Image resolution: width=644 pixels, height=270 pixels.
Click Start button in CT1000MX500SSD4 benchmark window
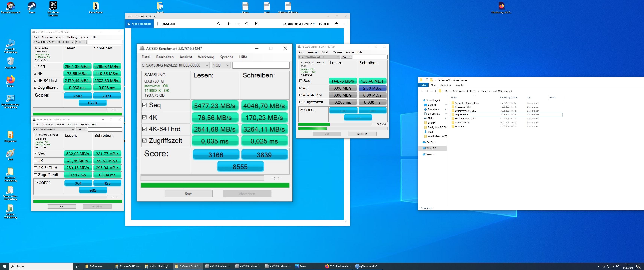[x=62, y=207]
